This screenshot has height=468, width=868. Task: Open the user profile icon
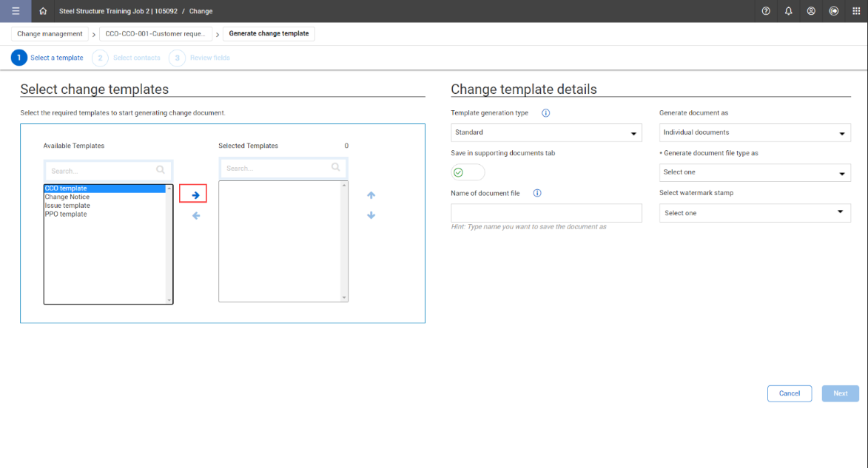(811, 11)
